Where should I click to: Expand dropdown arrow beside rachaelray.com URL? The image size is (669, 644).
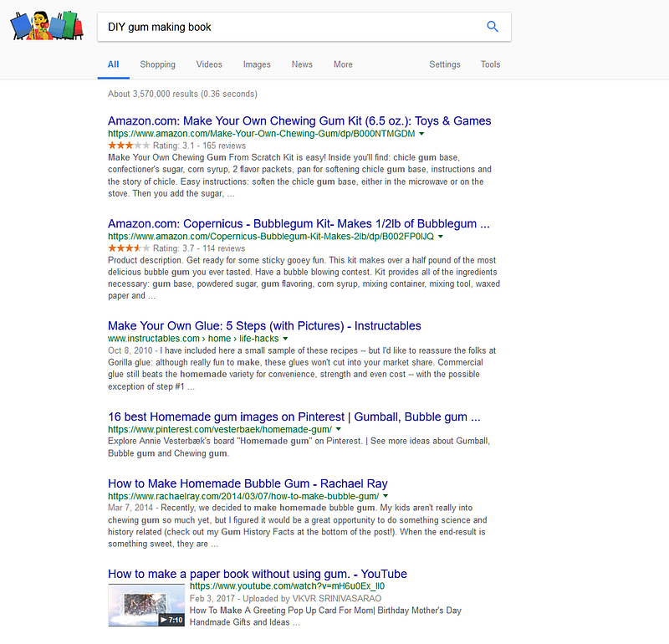tap(386, 496)
